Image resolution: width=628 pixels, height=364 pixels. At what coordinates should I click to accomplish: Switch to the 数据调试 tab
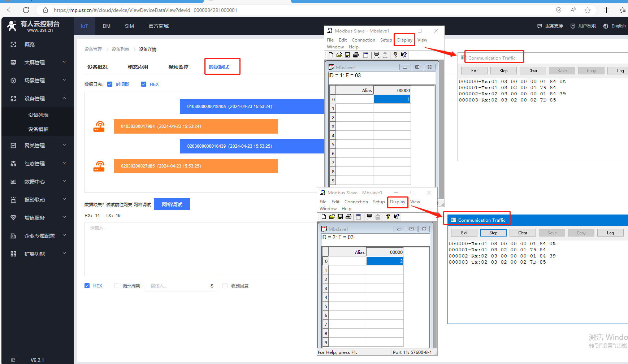click(219, 67)
